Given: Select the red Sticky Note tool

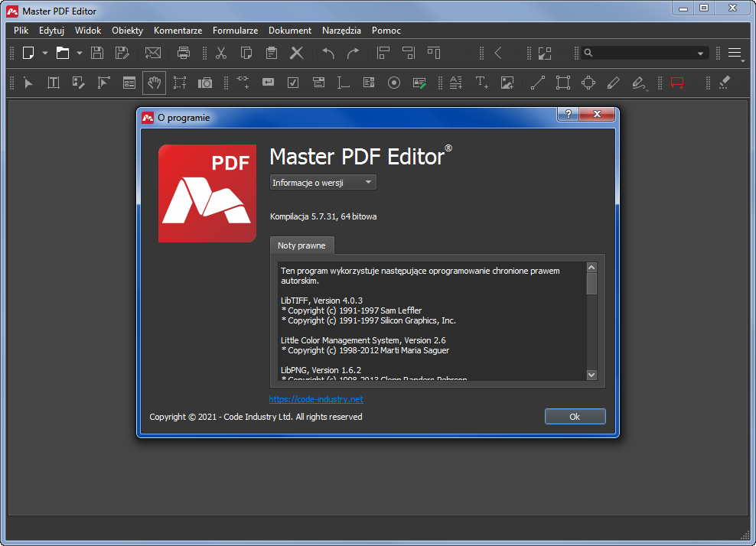Looking at the screenshot, I should pos(677,83).
